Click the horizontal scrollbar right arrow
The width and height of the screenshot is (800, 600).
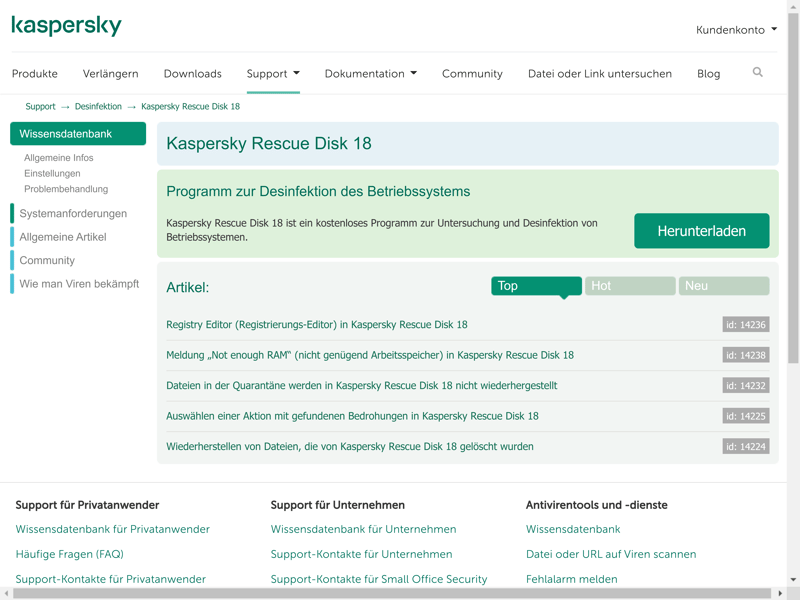[780, 593]
